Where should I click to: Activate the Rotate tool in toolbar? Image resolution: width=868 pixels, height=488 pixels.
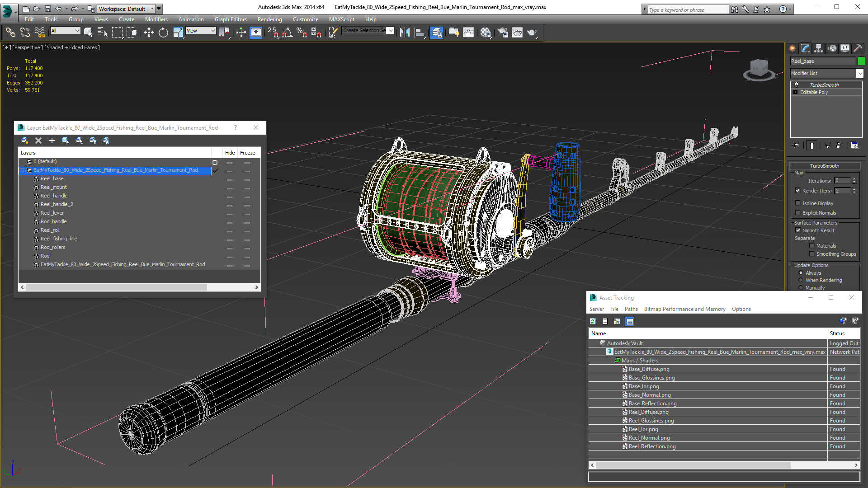[x=163, y=32]
